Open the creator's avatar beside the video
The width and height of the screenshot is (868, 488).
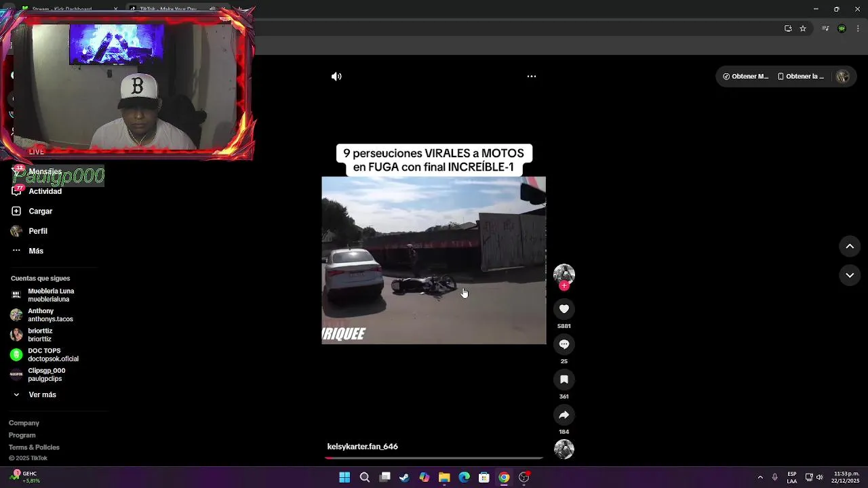tap(564, 274)
